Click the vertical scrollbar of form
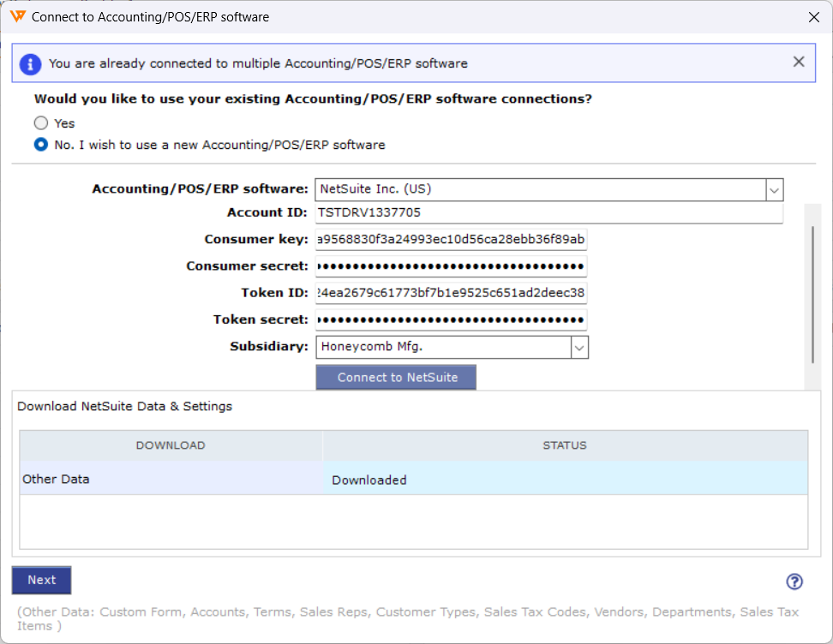Screen dimensions: 833x644 (812, 295)
